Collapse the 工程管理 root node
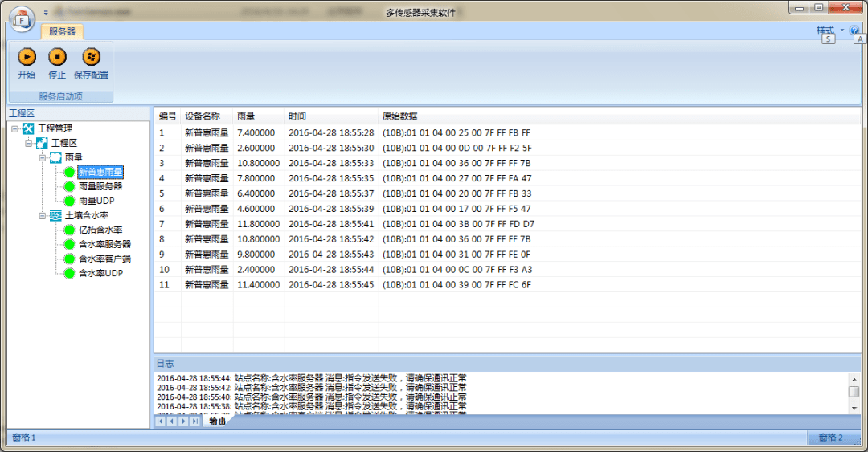This screenshot has height=452, width=868. (14, 128)
